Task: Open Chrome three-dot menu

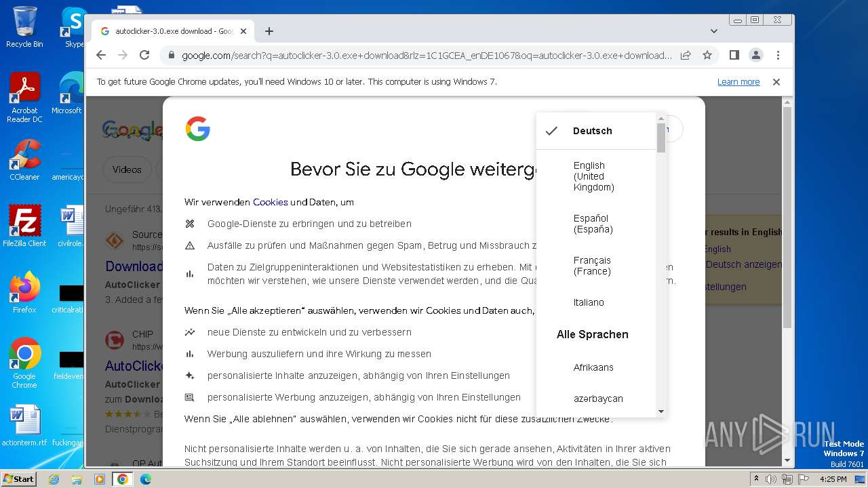Action: tap(778, 55)
